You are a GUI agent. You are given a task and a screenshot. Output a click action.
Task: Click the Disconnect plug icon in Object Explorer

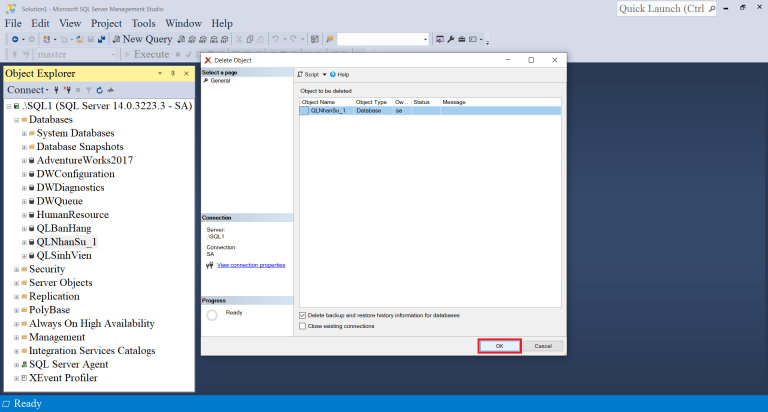[x=68, y=90]
